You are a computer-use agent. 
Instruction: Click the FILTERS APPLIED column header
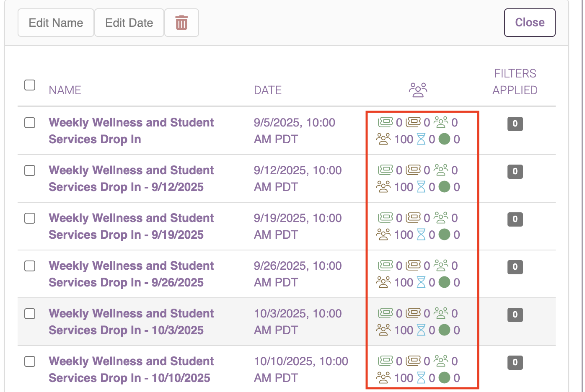[515, 82]
